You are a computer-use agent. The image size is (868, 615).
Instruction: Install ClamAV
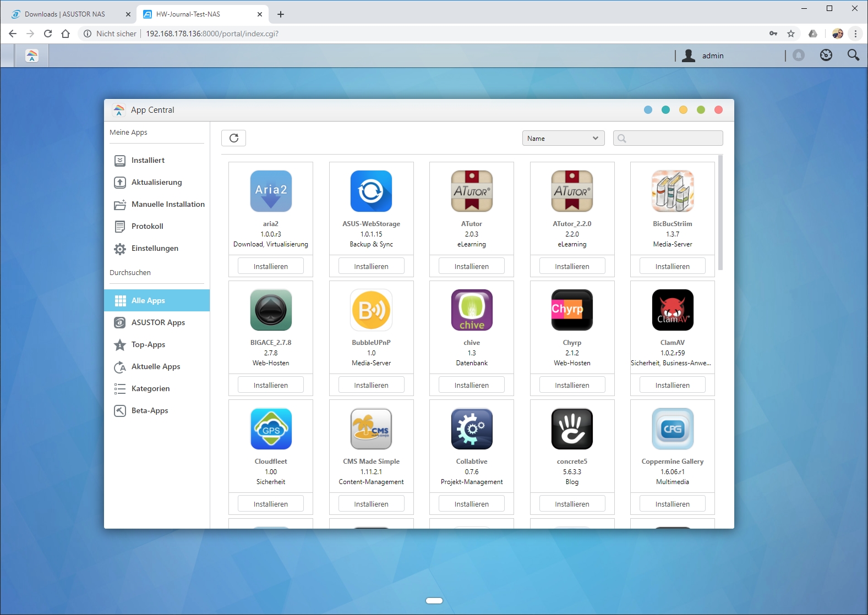[673, 385]
